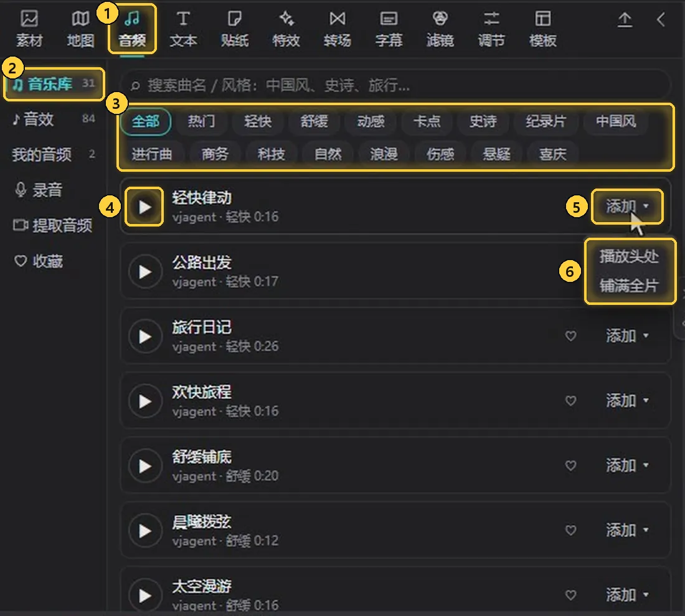
Task: Open the 文本 text panel
Action: pyautogui.click(x=183, y=29)
